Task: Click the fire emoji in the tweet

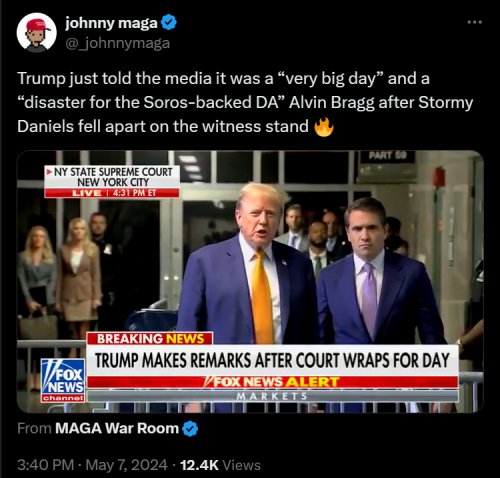Action: click(x=324, y=127)
